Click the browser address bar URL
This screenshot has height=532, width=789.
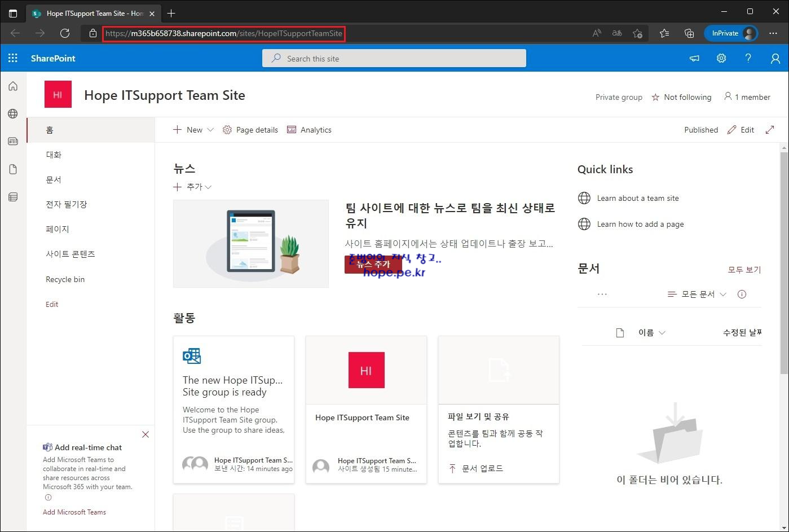[224, 33]
